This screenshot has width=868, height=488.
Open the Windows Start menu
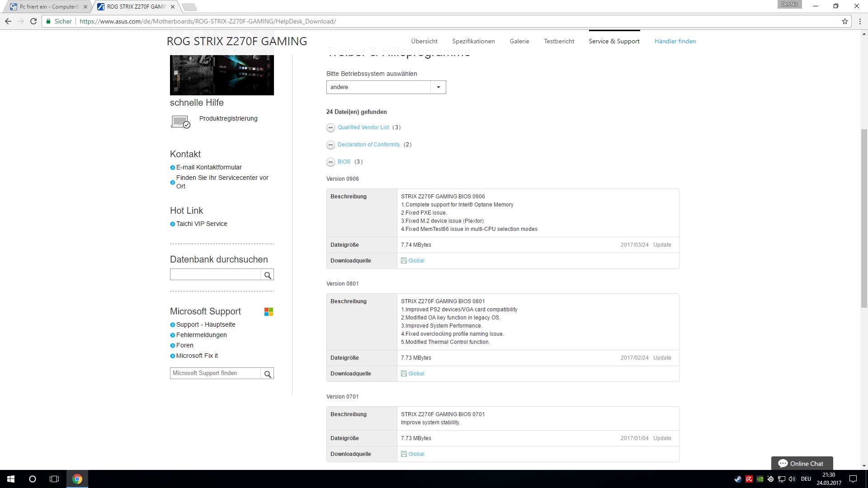pos(11,479)
